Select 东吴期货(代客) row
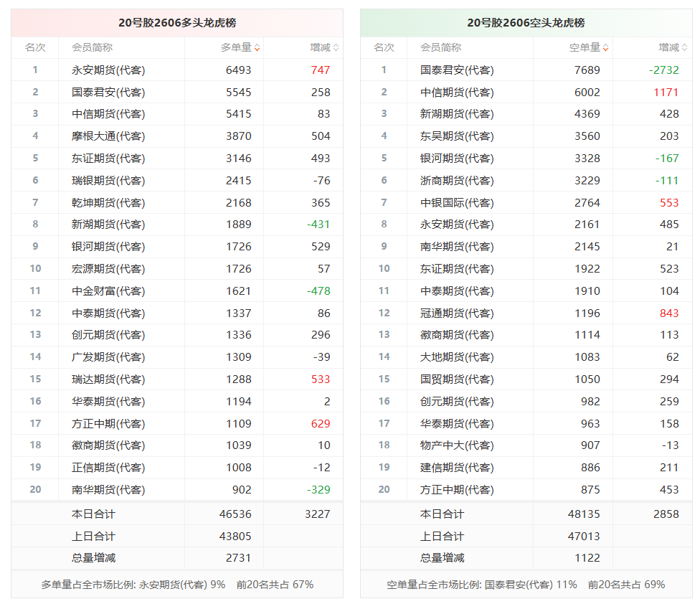 coord(526,136)
